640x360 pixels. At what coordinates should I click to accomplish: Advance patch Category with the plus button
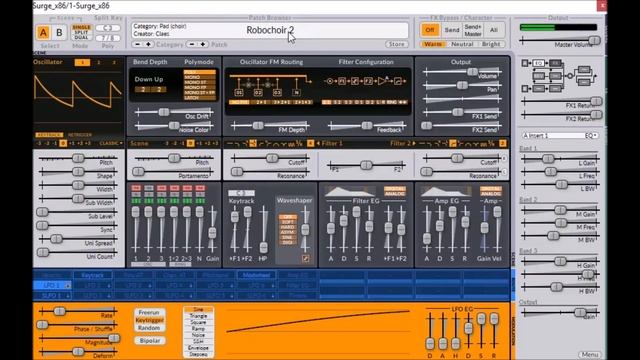point(148,44)
